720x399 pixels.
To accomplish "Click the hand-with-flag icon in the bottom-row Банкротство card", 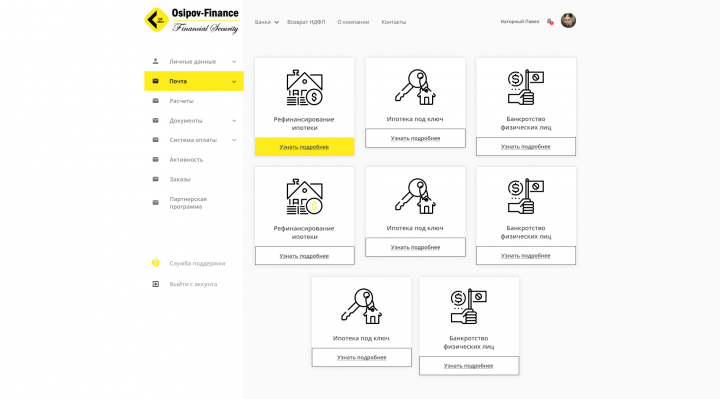I will coord(469,306).
